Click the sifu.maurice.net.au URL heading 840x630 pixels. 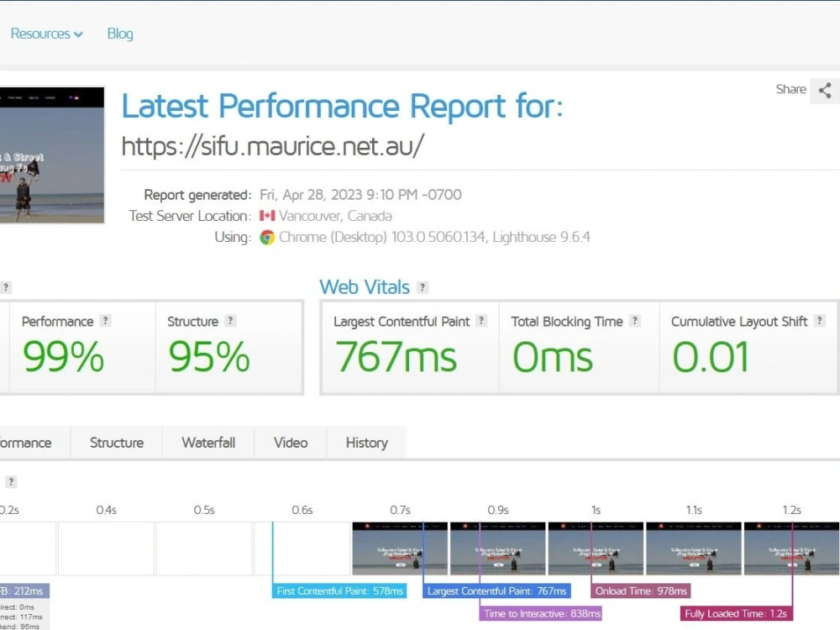[x=273, y=145]
